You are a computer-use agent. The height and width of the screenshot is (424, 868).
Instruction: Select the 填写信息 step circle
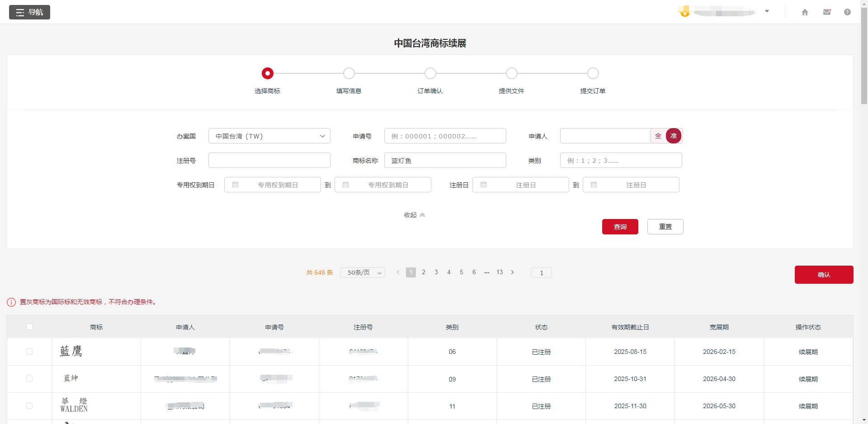click(349, 73)
